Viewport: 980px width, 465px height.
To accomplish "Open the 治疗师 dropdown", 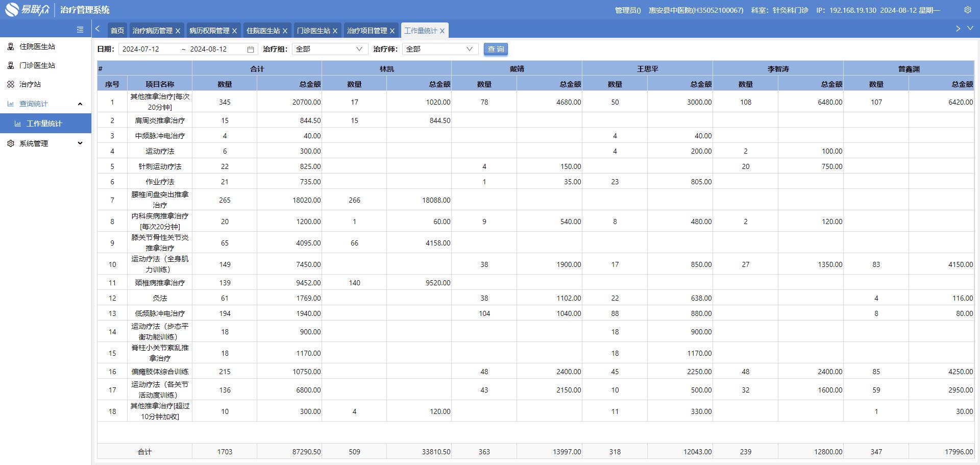I will tap(440, 49).
